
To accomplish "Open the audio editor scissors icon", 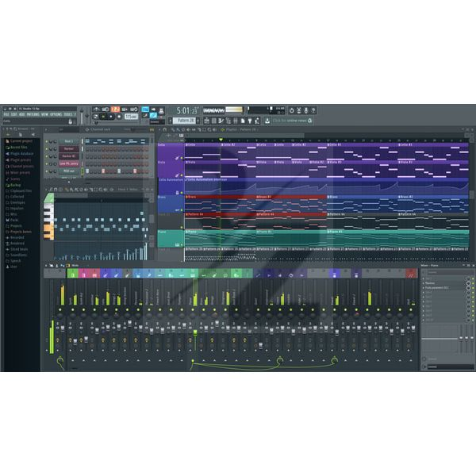I will click(299, 110).
